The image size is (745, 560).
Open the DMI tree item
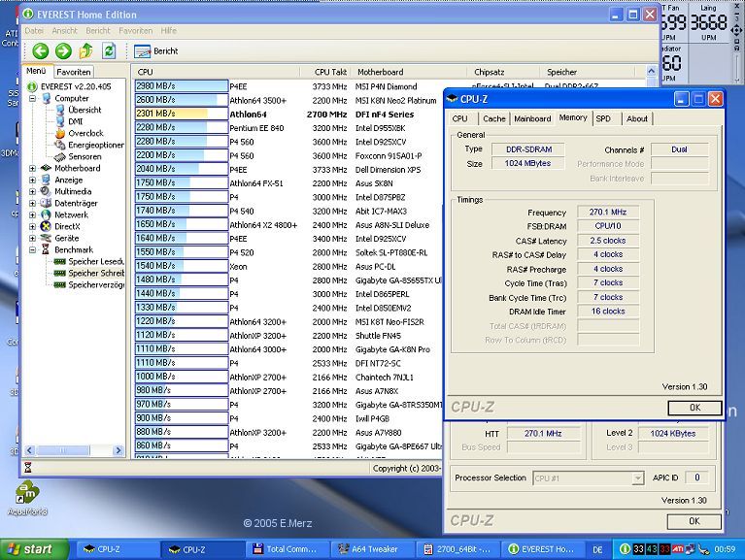[x=75, y=121]
